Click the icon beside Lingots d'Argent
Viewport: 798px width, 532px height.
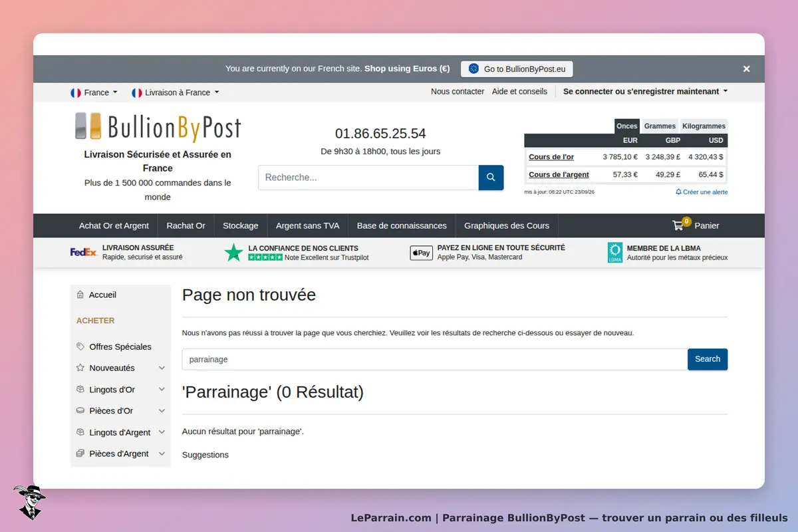80,432
